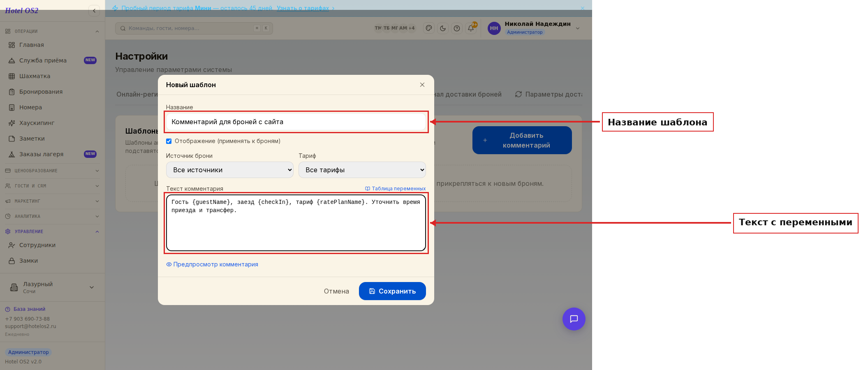Open Заметки page

pyautogui.click(x=52, y=139)
